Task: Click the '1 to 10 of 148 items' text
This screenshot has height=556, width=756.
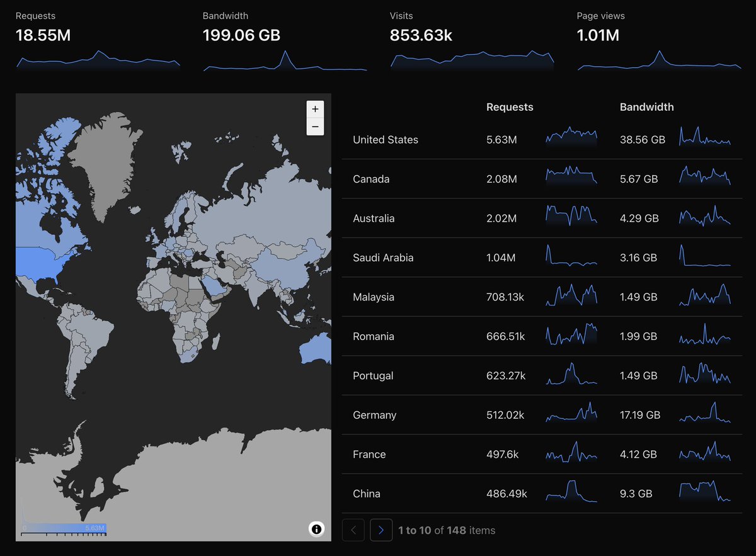Action: point(447,530)
